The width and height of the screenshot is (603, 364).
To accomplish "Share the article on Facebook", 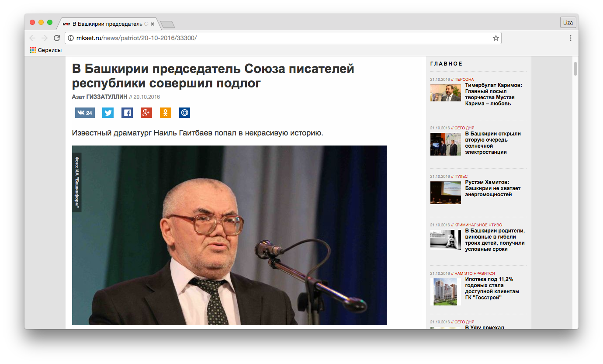I will tap(127, 113).
